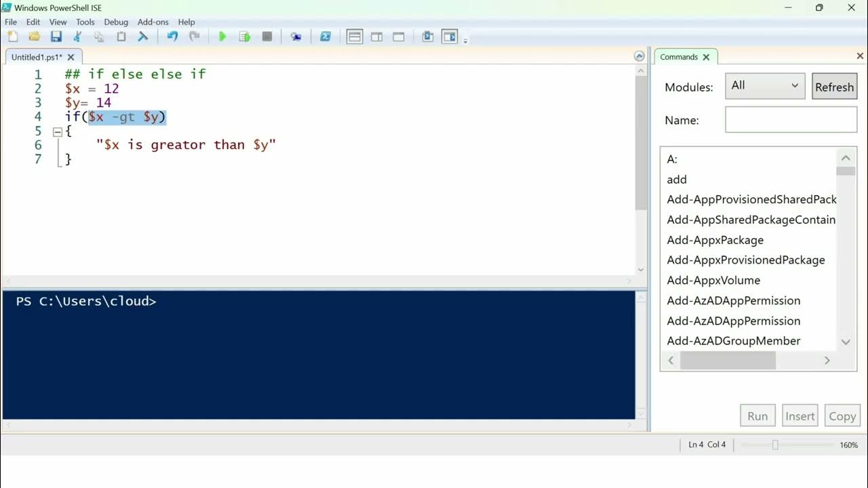
Task: Open the Edit menu
Action: pyautogui.click(x=33, y=22)
